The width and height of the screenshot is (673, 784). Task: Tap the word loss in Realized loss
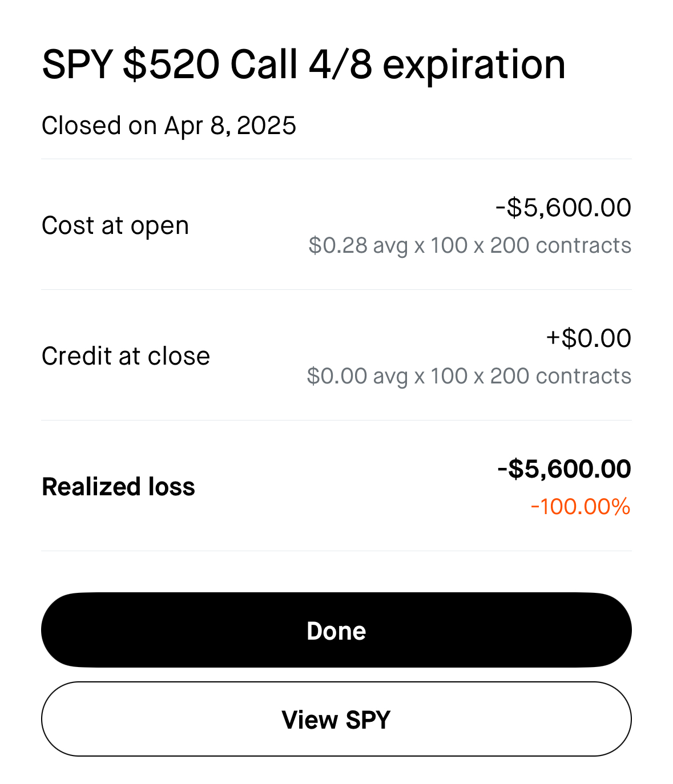point(171,487)
